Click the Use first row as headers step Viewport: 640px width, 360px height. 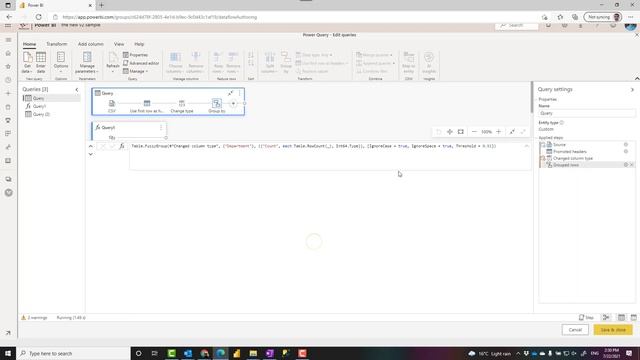[147, 106]
